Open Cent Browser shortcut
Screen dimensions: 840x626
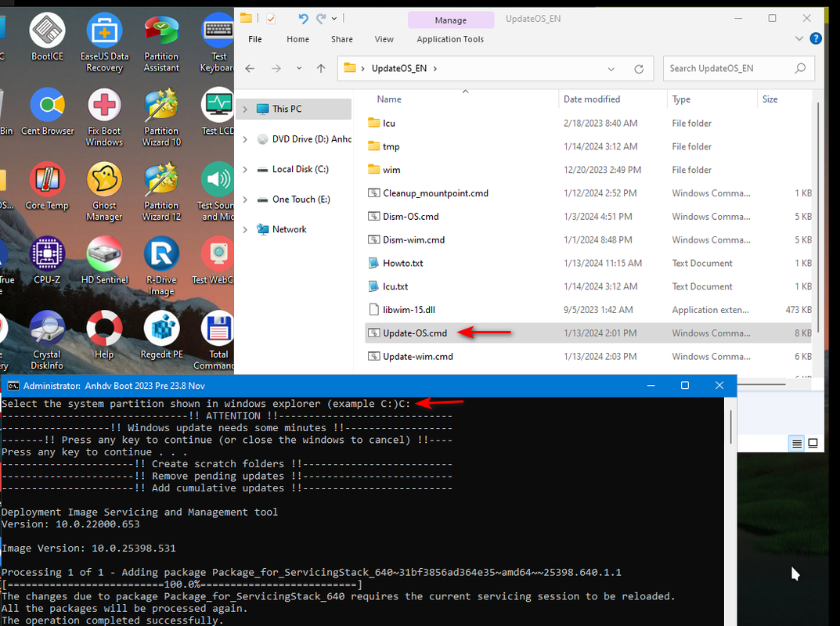pos(47,112)
